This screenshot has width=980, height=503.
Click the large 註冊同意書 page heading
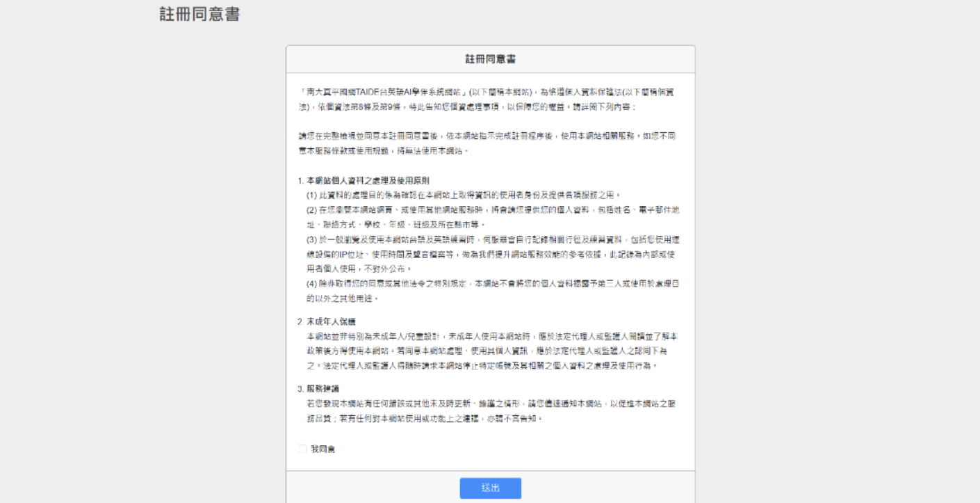pos(199,14)
